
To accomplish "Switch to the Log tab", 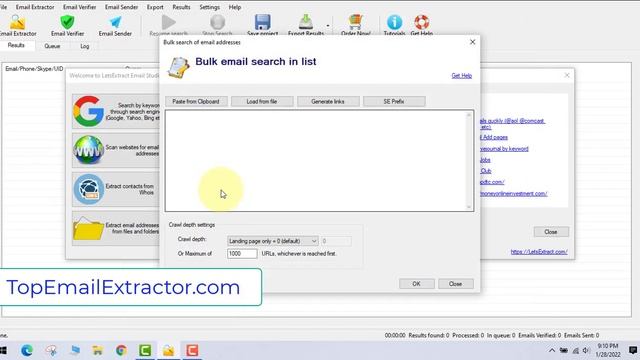I will (84, 46).
